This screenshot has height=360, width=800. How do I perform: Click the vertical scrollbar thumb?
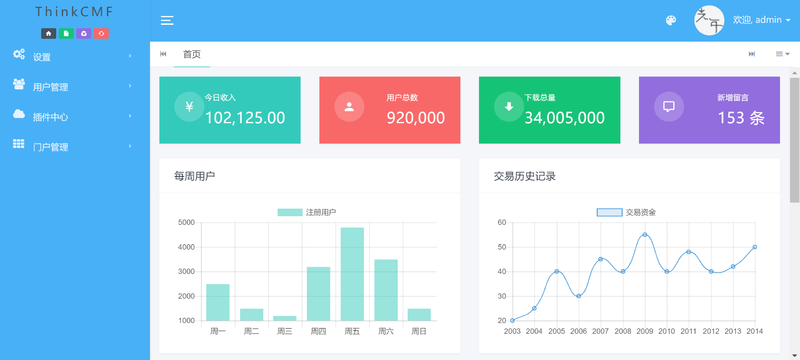(x=795, y=140)
